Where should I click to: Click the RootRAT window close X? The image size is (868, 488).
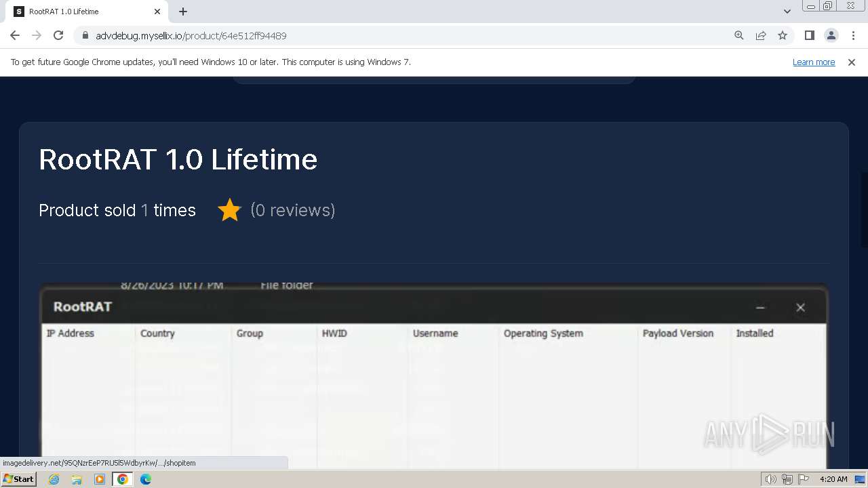point(800,307)
